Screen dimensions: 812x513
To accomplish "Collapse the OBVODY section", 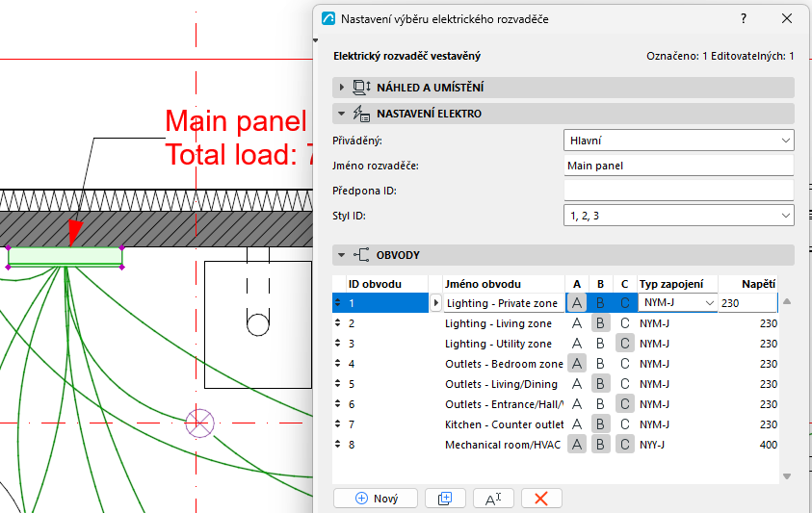I will [341, 255].
